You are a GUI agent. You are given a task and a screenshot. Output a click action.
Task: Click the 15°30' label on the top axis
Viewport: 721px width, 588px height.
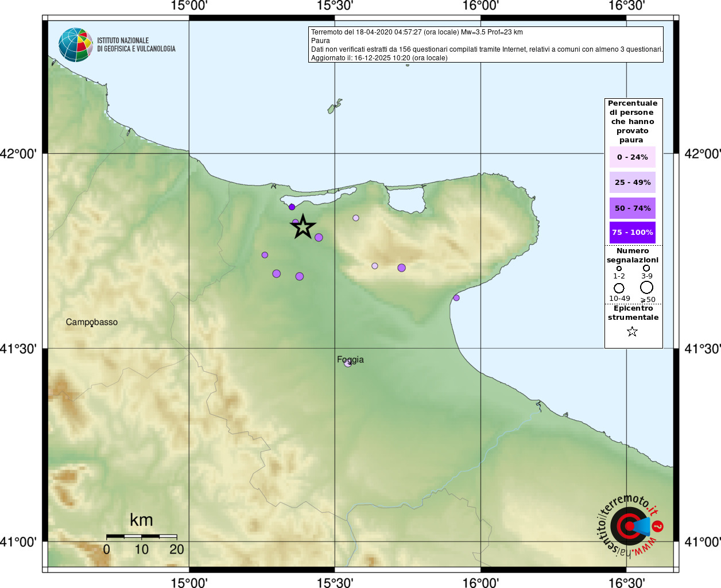pyautogui.click(x=335, y=6)
